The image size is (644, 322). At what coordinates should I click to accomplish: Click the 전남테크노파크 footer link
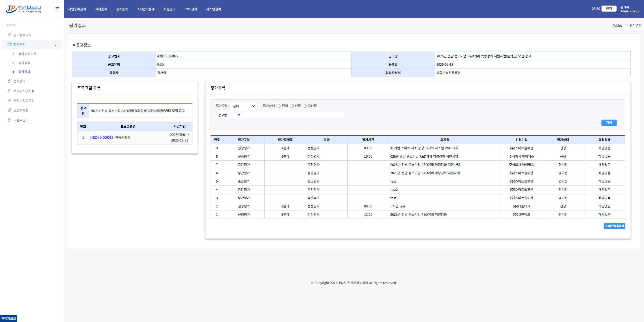(357, 283)
